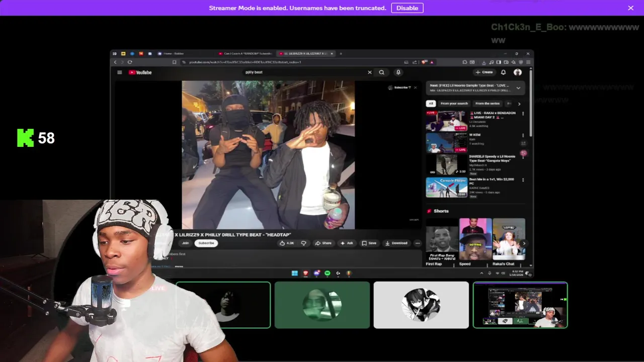Viewport: 644px width, 362px height.
Task: Expand the video description with 'more'
Action: (179, 266)
